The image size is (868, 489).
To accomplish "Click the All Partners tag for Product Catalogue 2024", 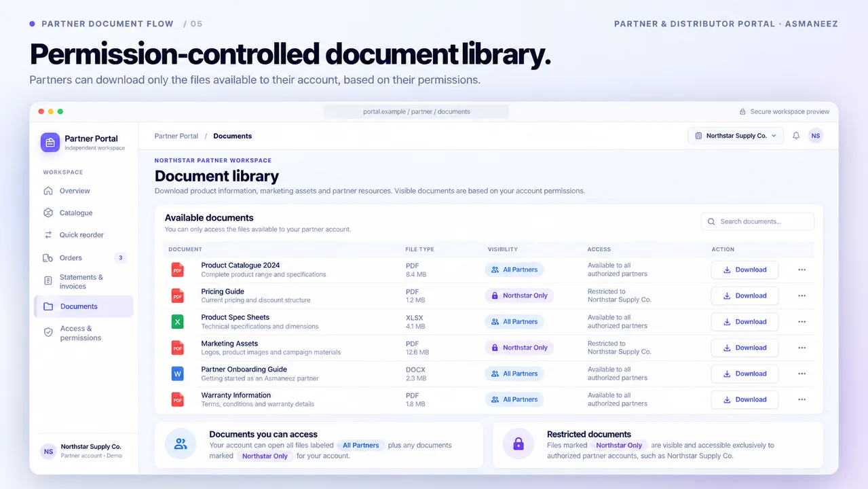I will click(x=514, y=270).
